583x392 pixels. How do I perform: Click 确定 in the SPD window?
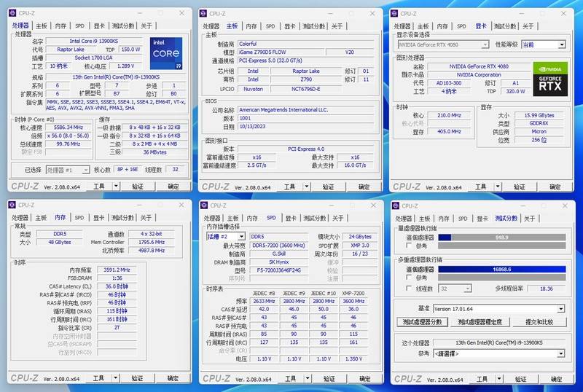(x=365, y=379)
